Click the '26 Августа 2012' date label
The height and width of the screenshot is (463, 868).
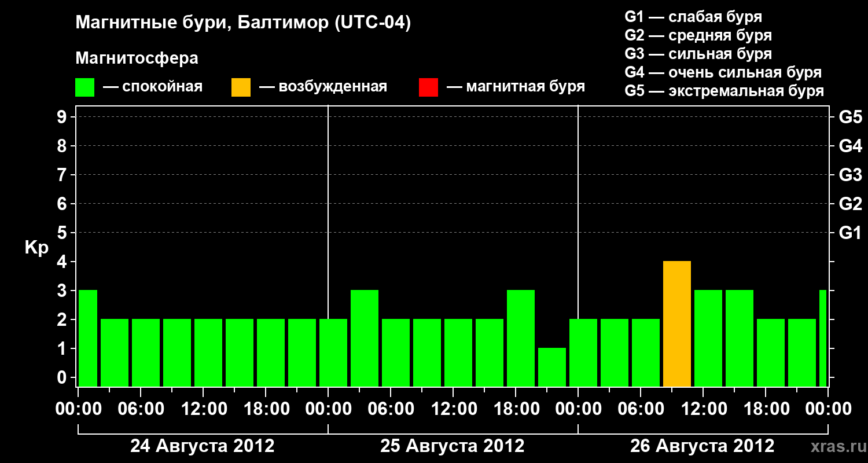tap(703, 446)
